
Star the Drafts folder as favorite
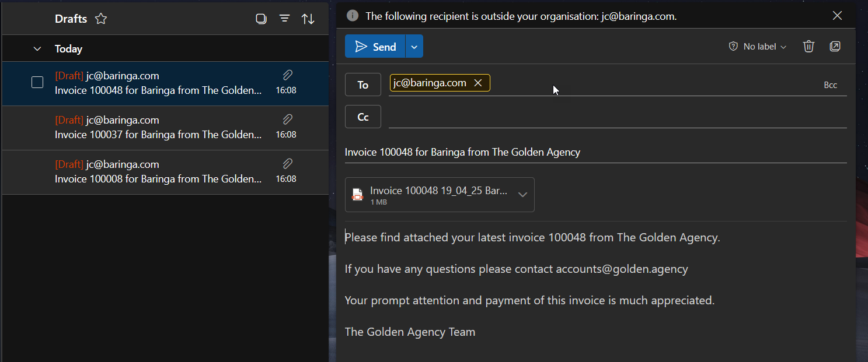[101, 19]
